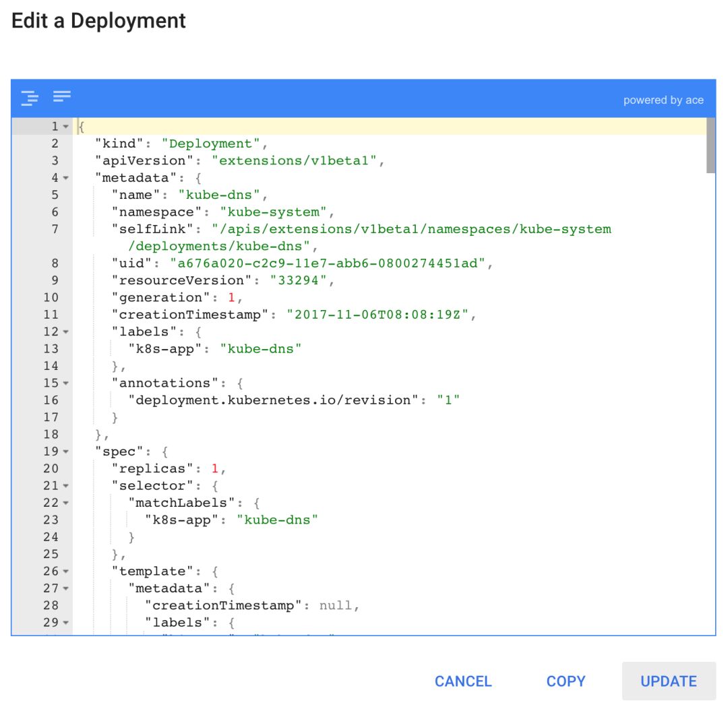Click the deployment.kubernetes.io/revision key
Screen dimensions: 728x711
point(274,400)
